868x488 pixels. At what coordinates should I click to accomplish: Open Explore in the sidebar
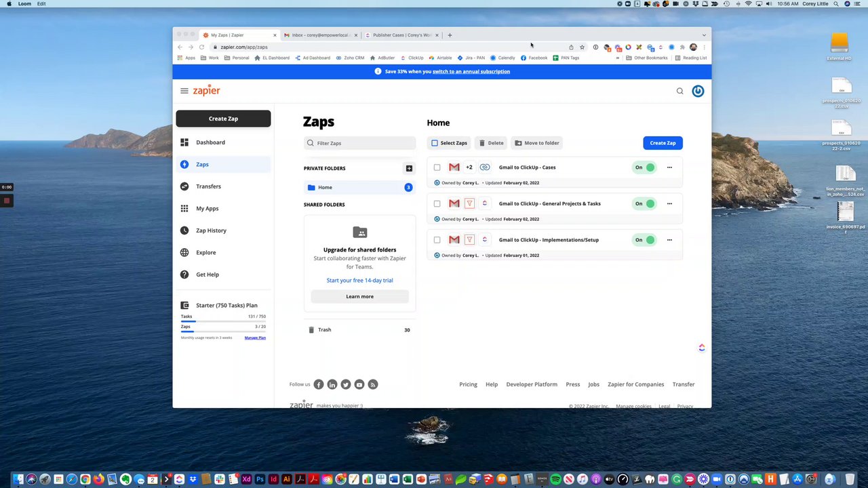[x=223, y=252]
